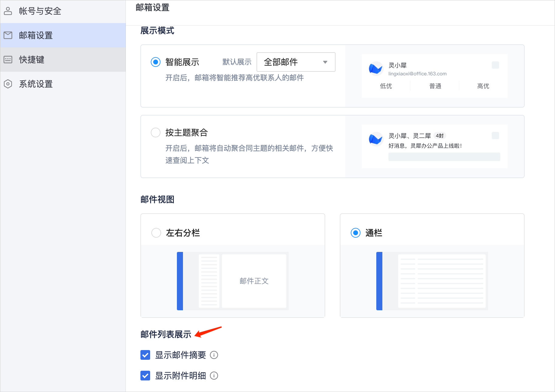This screenshot has width=555, height=392.
Task: Click the 开启后，邮箱将智能推荐高优联系人的邮件 description
Action: pyautogui.click(x=235, y=78)
